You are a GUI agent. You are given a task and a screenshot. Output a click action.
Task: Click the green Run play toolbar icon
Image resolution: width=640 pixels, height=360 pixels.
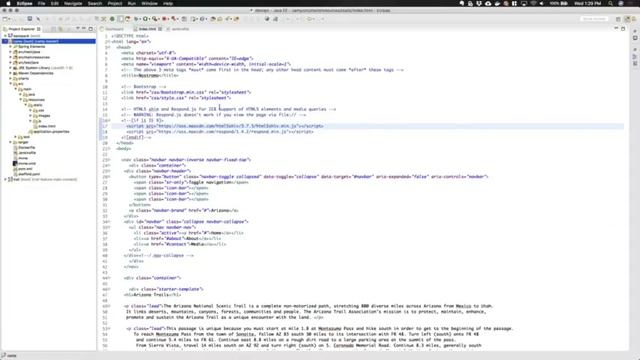pyautogui.click(x=146, y=19)
